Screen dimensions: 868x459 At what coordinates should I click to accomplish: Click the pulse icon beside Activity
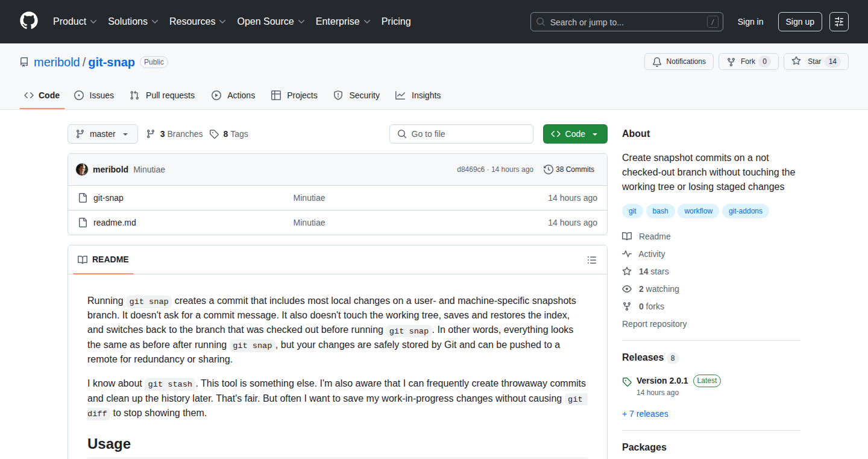click(627, 254)
